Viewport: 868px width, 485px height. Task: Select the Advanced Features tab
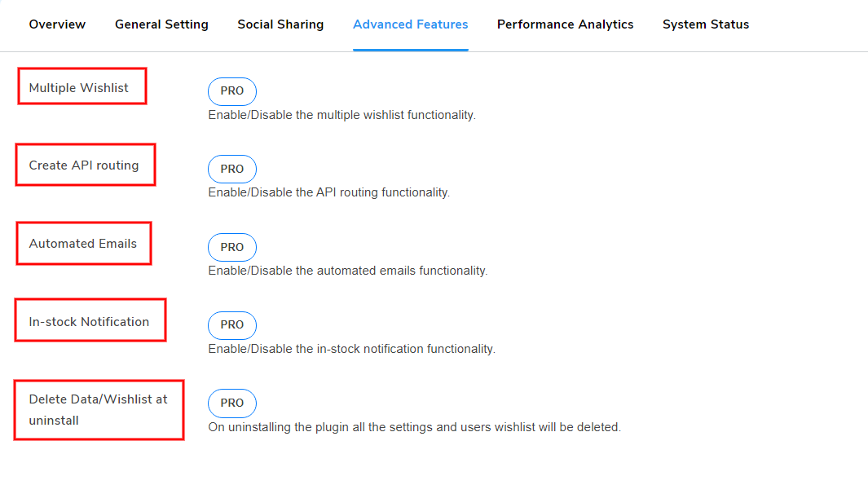coord(410,24)
